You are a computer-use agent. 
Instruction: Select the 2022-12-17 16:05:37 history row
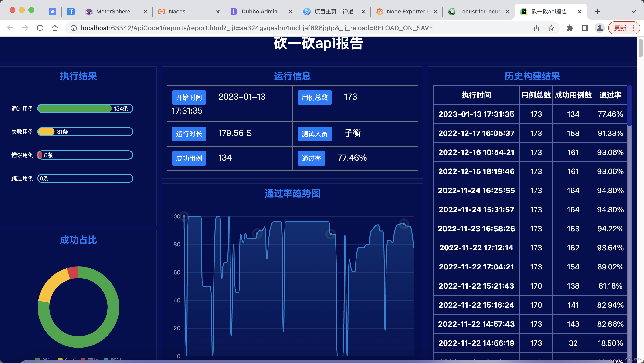coord(530,133)
